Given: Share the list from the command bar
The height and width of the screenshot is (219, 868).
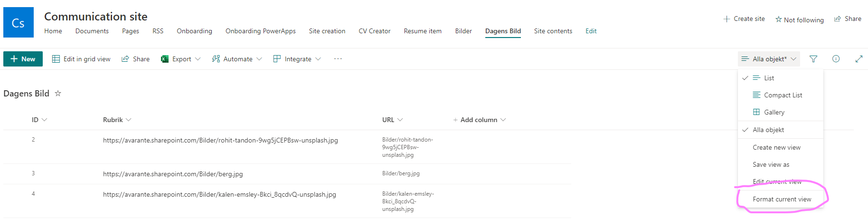Looking at the screenshot, I should pyautogui.click(x=136, y=59).
